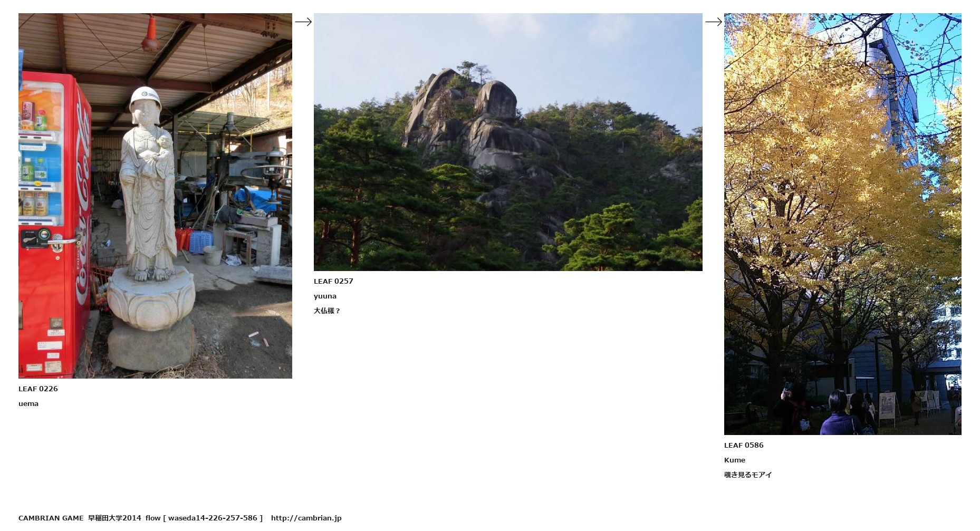The image size is (980, 531).
Task: Select the author name Kume
Action: [x=735, y=460]
